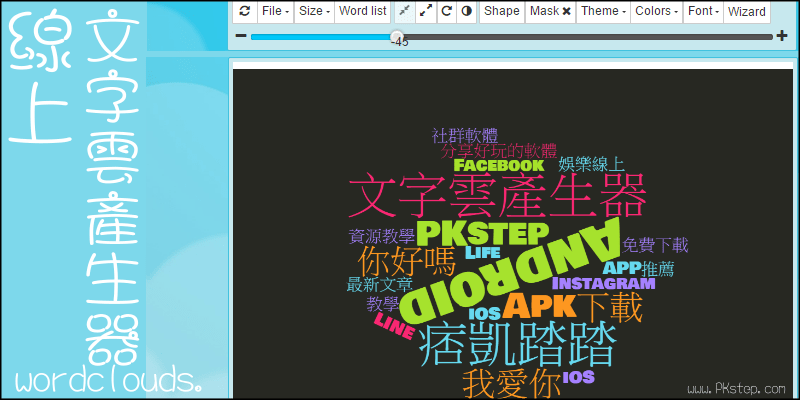Screen dimensions: 800x400
Task: Click the redo circular arrow icon
Action: click(446, 11)
